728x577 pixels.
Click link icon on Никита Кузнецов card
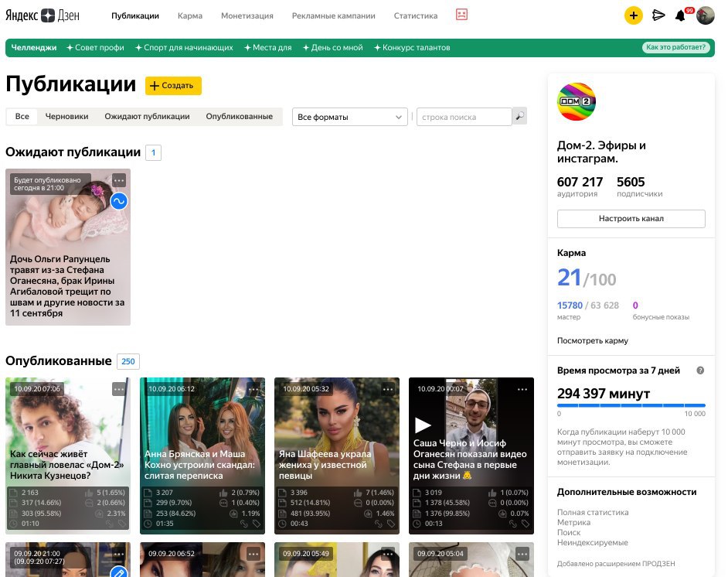[110, 524]
